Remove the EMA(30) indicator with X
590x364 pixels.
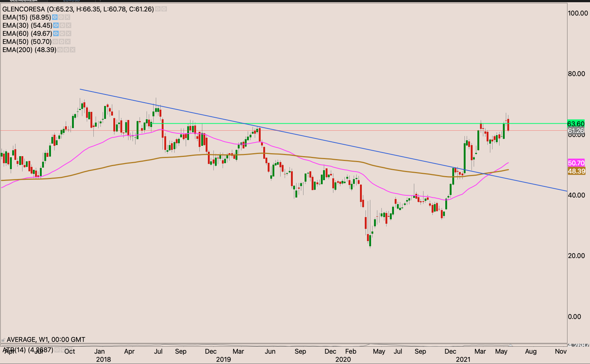(68, 25)
